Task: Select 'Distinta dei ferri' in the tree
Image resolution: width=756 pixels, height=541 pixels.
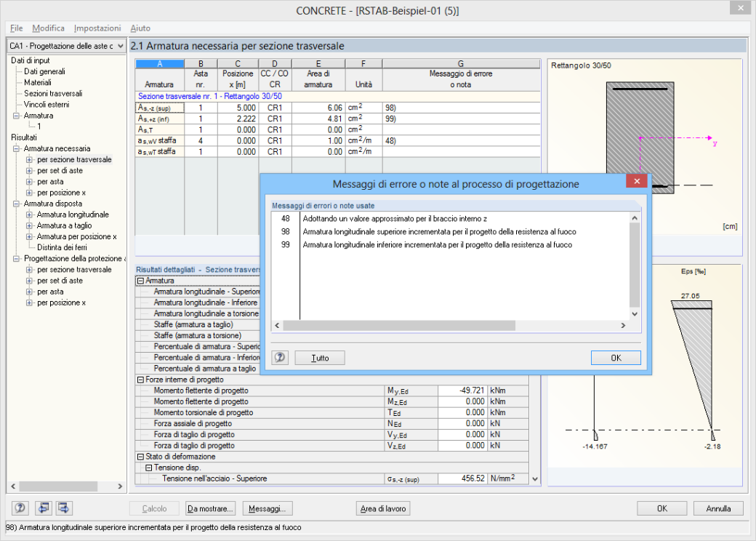Action: [x=63, y=247]
